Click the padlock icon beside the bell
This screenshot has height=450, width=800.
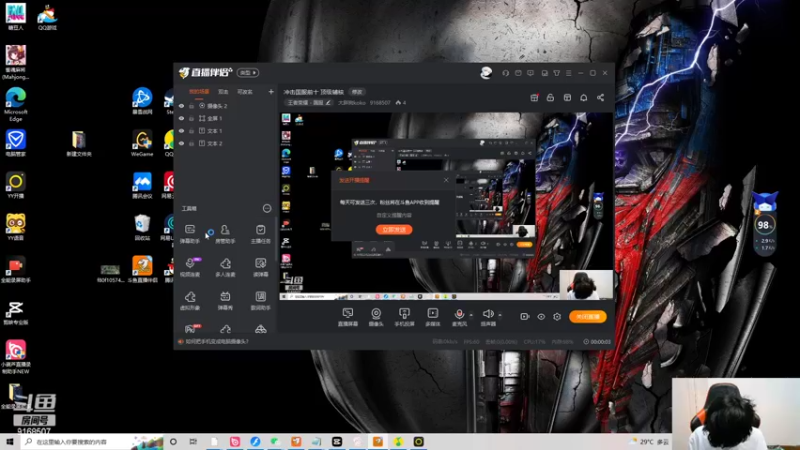[x=551, y=97]
